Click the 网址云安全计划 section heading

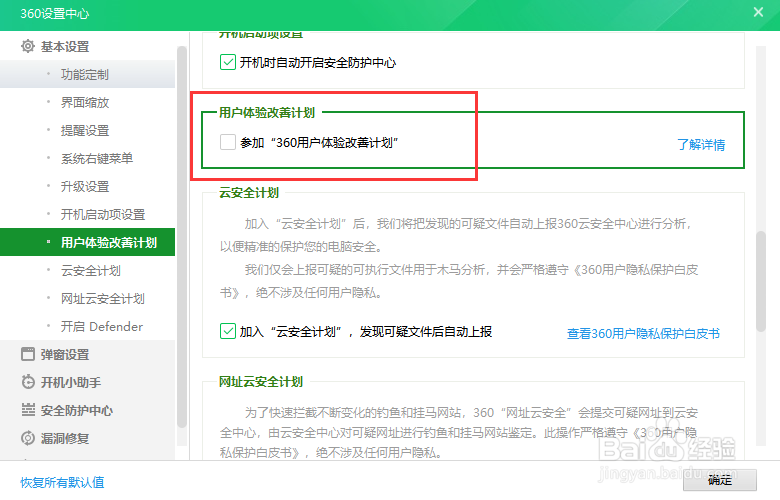click(x=261, y=382)
